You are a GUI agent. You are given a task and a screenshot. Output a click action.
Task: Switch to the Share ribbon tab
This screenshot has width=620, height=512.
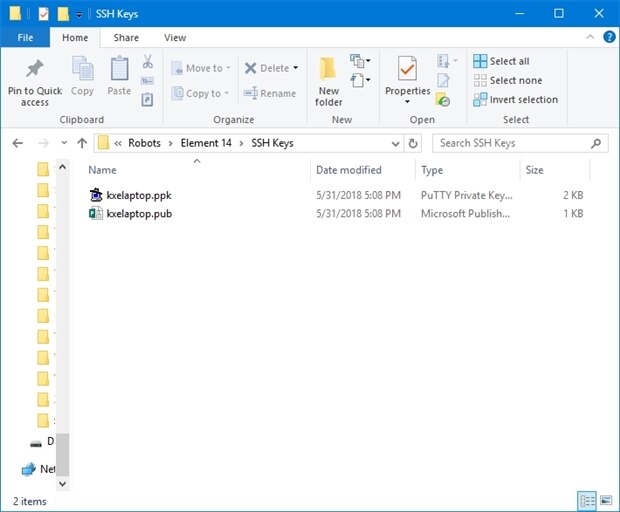pos(126,38)
